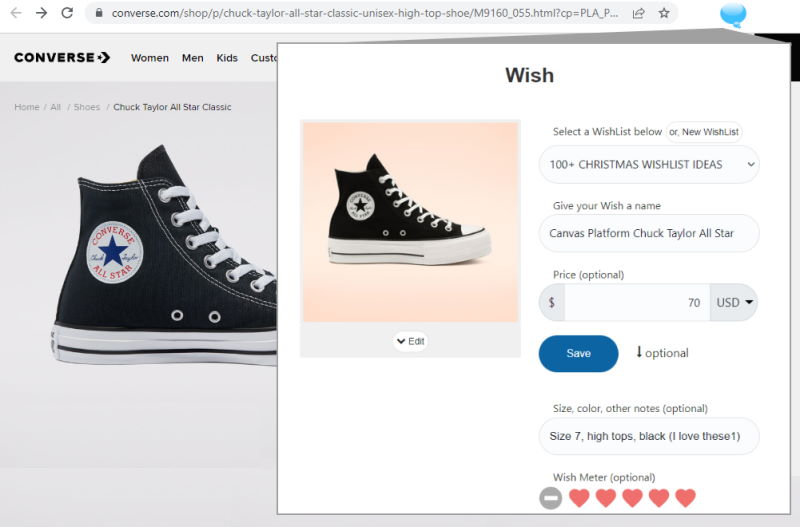Click the "or, New WishList" button

pyautogui.click(x=704, y=132)
